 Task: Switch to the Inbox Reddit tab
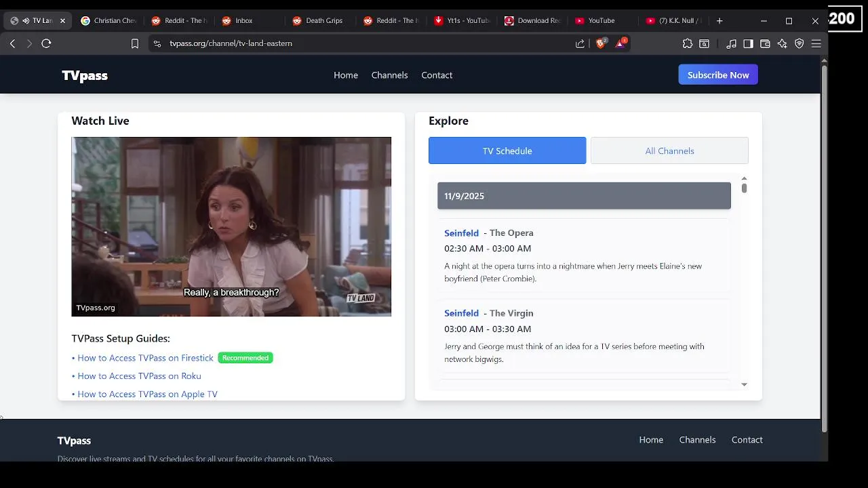(250, 21)
